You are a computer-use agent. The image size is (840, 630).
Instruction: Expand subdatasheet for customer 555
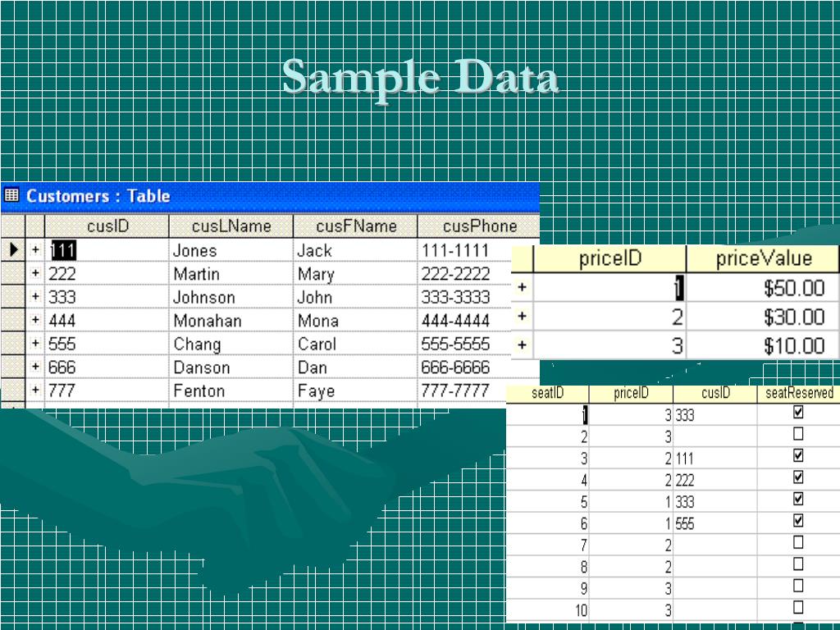[x=35, y=343]
